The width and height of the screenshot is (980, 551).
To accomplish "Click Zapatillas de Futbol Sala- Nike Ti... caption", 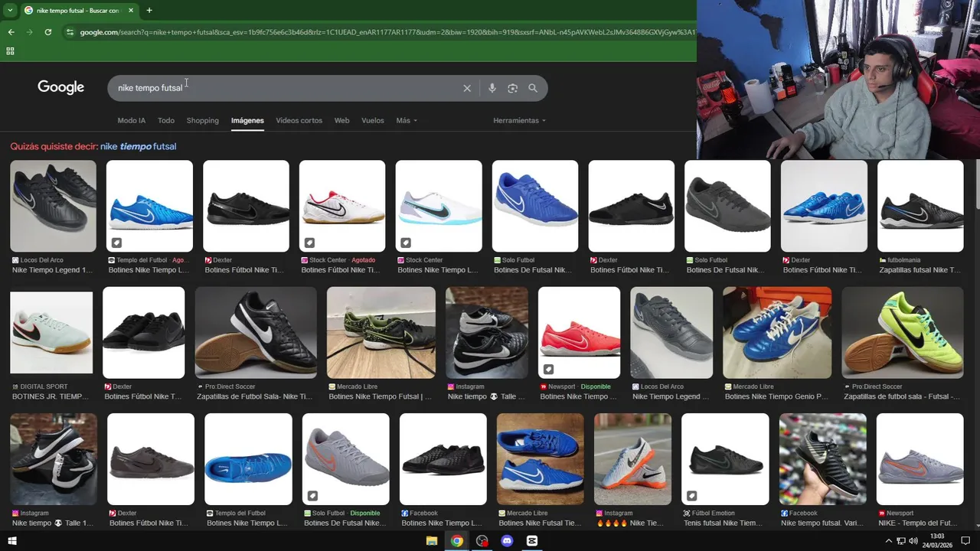I will click(x=255, y=396).
